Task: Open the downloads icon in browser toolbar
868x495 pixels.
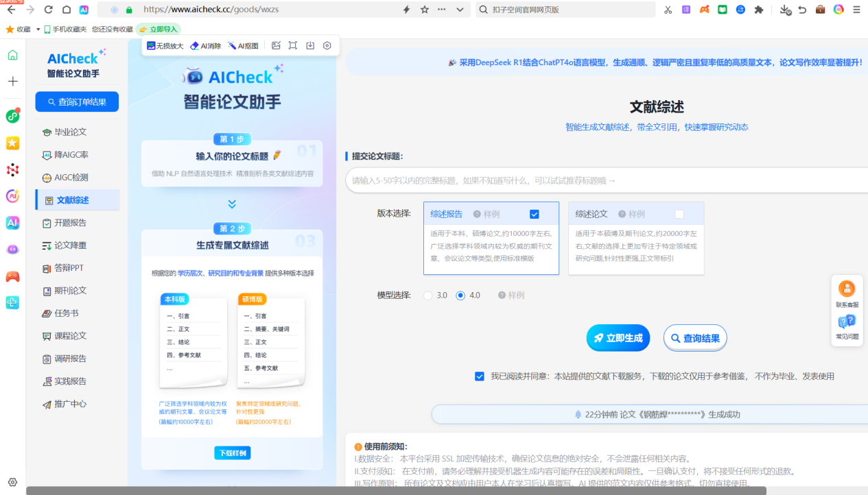Action: tap(786, 10)
